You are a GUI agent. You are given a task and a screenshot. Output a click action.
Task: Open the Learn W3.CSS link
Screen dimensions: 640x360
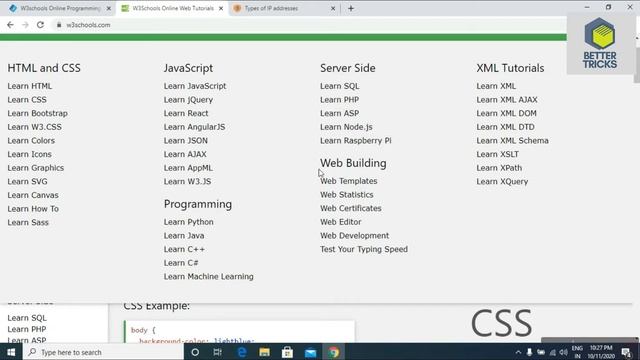pyautogui.click(x=35, y=127)
